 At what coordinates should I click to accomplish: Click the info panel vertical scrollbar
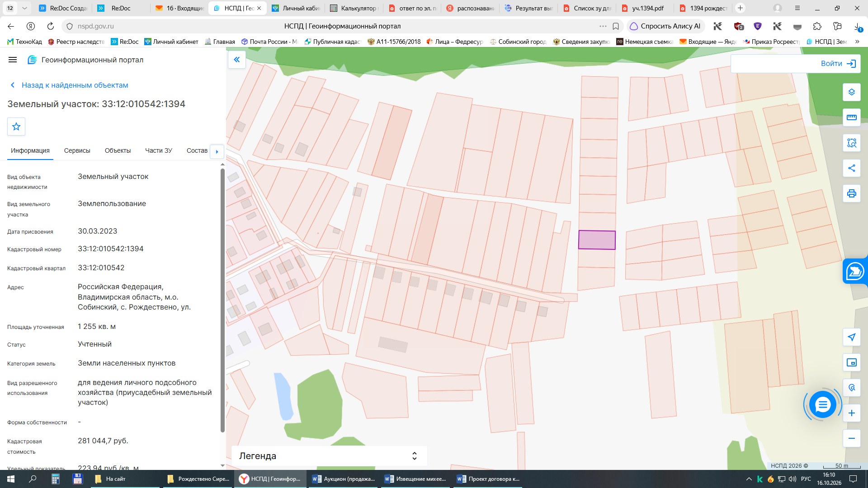(x=222, y=300)
